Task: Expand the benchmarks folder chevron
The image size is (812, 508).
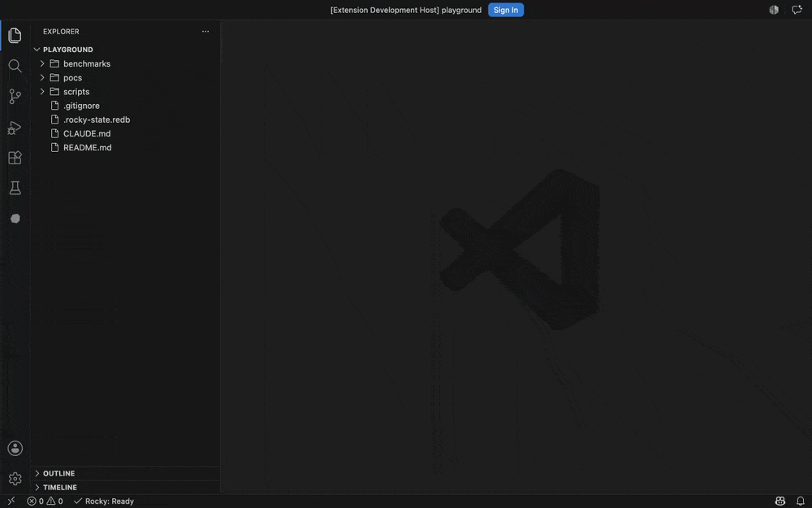Action: click(x=42, y=63)
